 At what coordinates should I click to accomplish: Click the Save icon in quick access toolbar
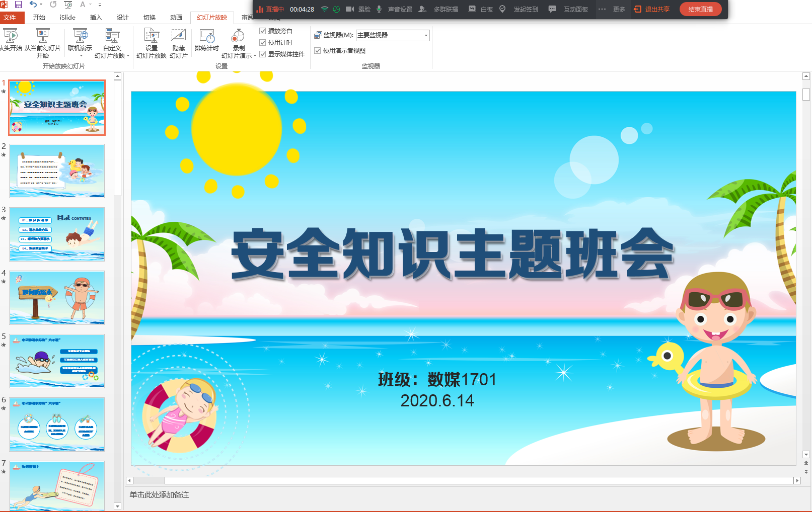click(19, 5)
